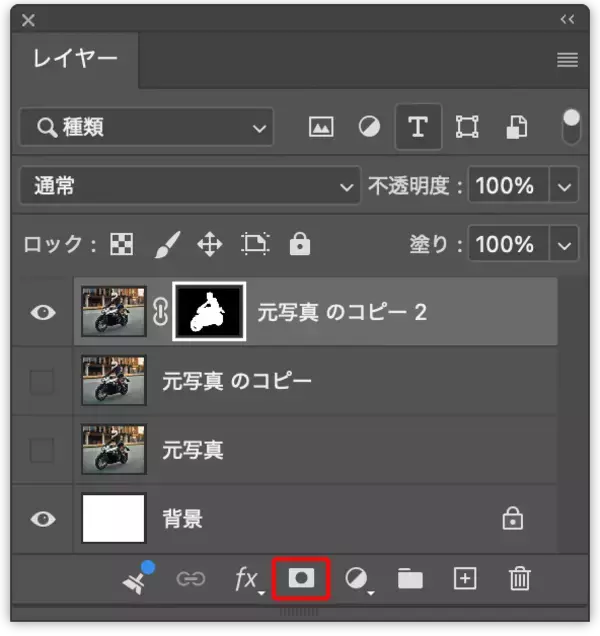Click the 不透明度 100% value field
The width and height of the screenshot is (600, 636).
coord(508,186)
